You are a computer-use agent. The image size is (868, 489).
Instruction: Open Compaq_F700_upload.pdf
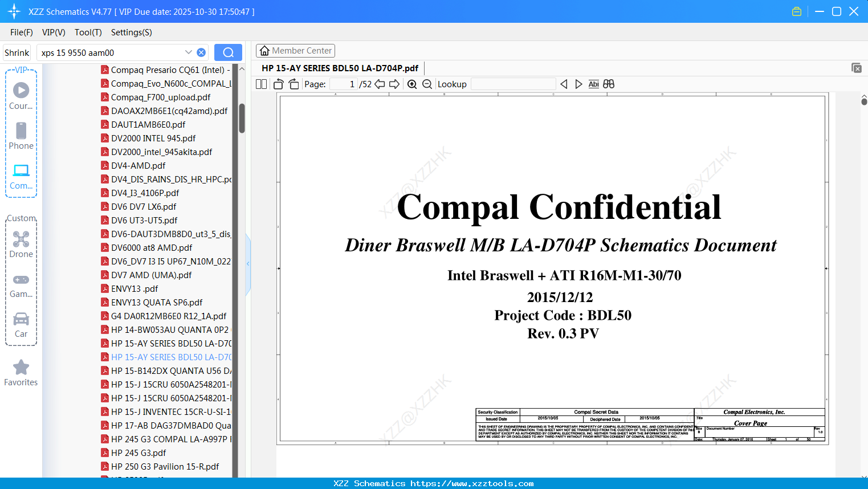(156, 97)
